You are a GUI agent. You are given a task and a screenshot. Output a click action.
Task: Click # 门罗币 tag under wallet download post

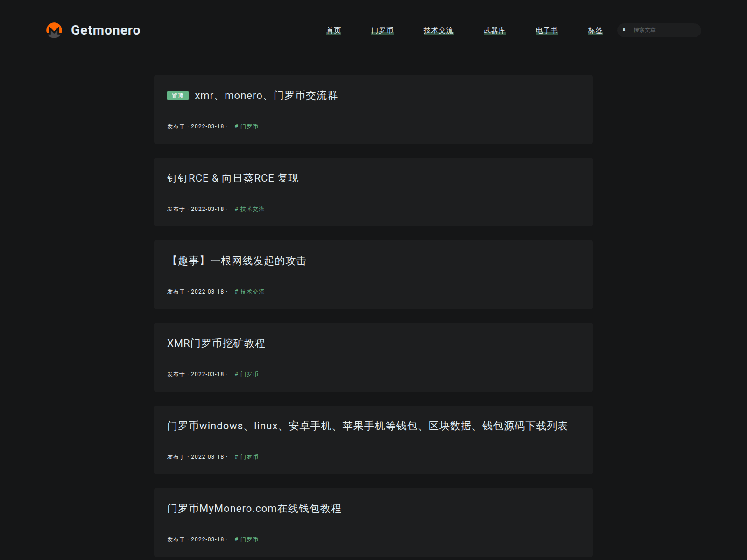pyautogui.click(x=247, y=457)
